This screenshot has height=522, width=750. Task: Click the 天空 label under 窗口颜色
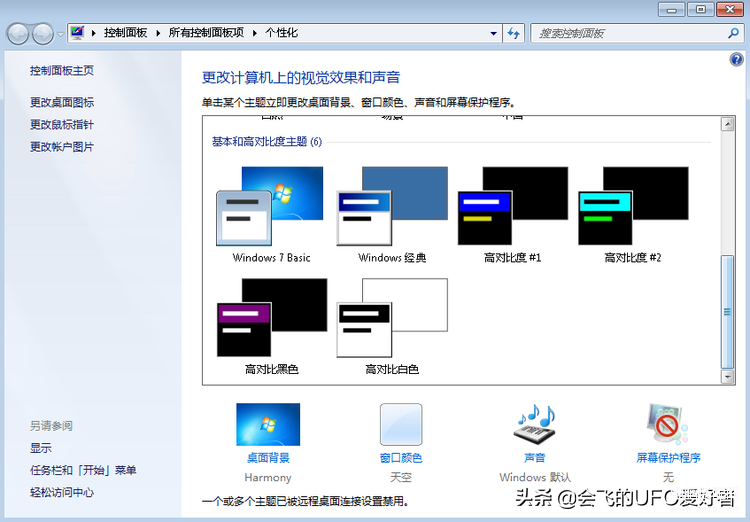click(401, 477)
